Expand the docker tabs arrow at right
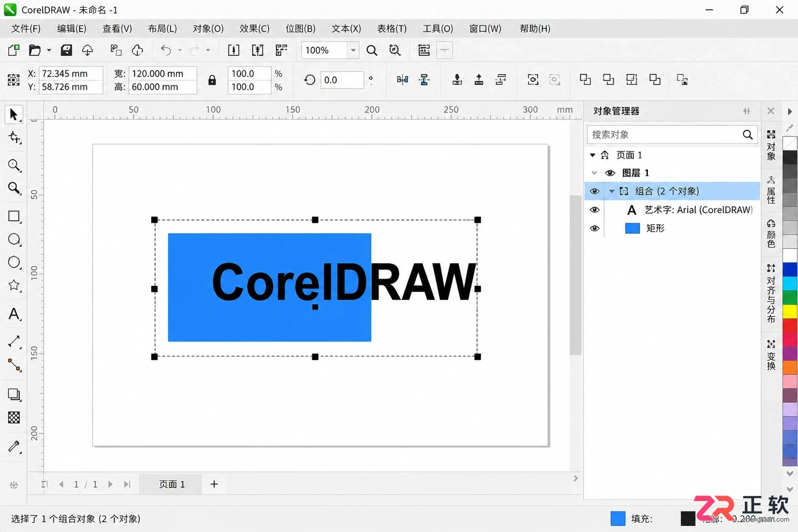Screen dimensions: 798x532 pos(790,111)
